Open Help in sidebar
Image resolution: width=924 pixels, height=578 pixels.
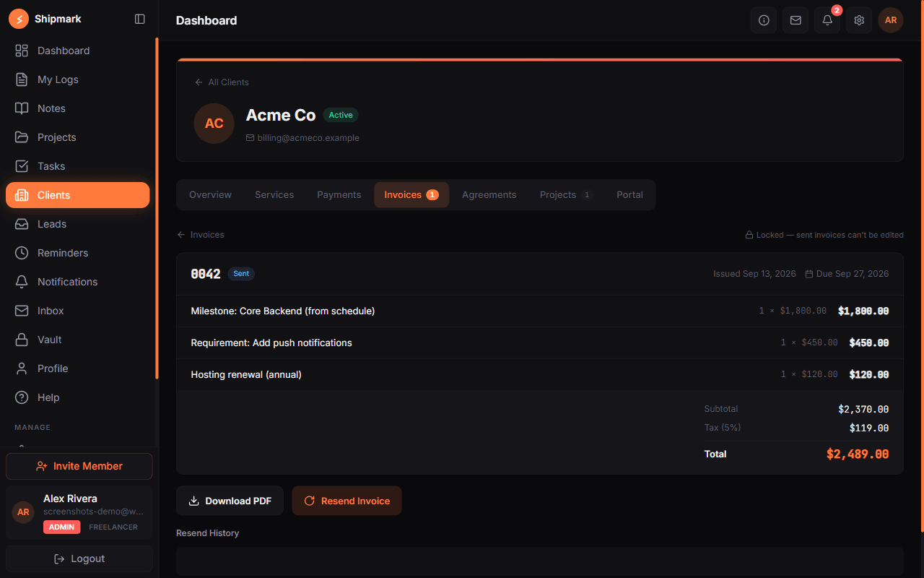pyautogui.click(x=78, y=397)
